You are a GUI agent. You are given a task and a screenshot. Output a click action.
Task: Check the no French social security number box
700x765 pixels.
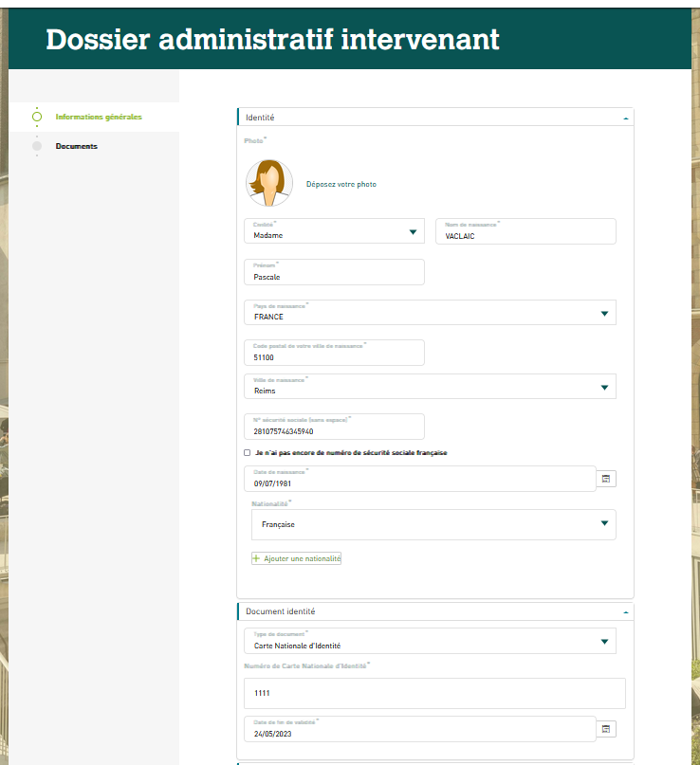click(248, 453)
